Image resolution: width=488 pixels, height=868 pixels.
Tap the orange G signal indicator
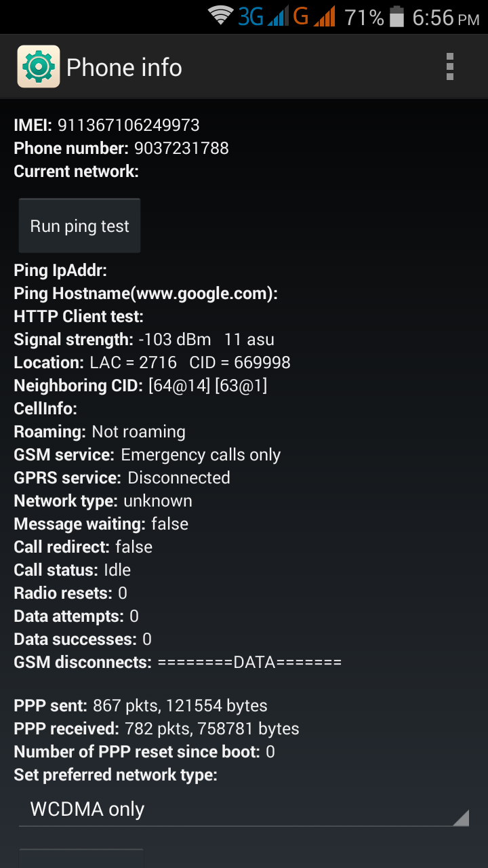click(x=314, y=16)
